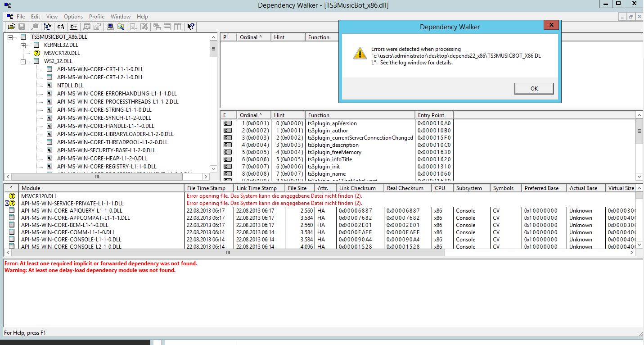
Task: Click the Tile Vertically toolbar icon
Action: (177, 27)
